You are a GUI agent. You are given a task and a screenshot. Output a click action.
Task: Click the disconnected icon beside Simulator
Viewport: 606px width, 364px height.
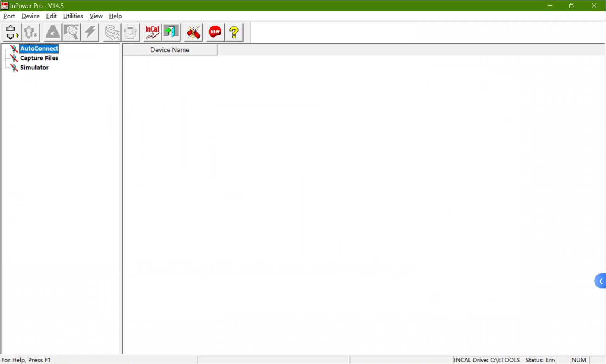(x=14, y=67)
